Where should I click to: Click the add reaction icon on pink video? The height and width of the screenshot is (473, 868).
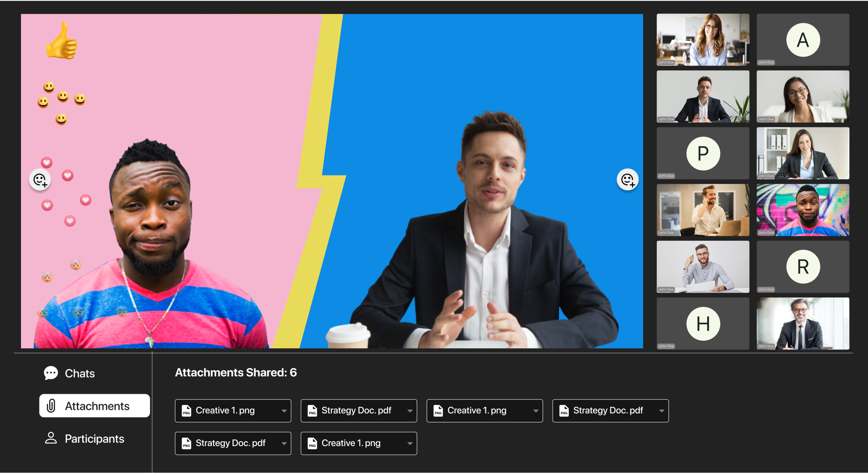click(40, 180)
